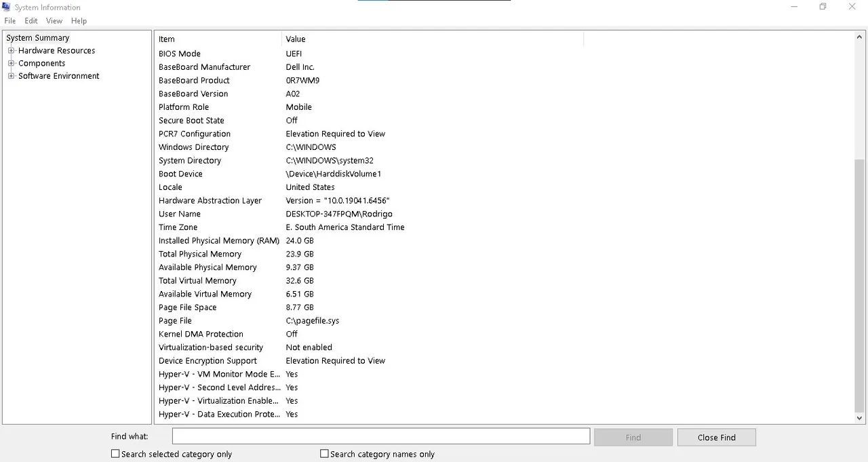Click the System Information app icon in title bar
The width and height of the screenshot is (868, 462).
tap(7, 7)
